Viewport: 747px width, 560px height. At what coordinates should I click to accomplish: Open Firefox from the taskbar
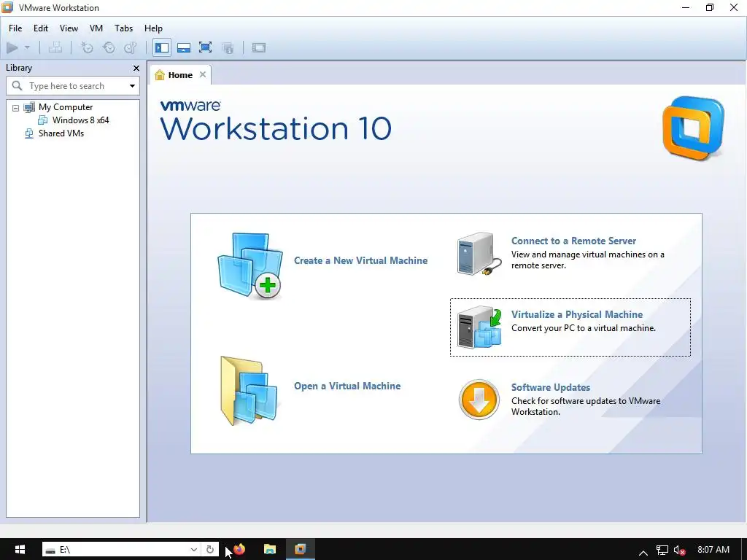(239, 549)
